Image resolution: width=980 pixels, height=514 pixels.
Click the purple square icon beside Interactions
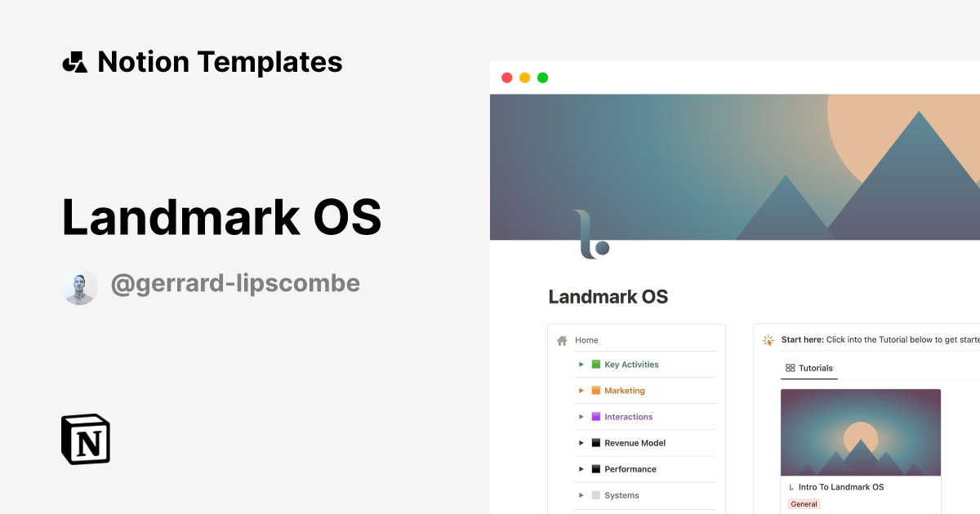(595, 416)
